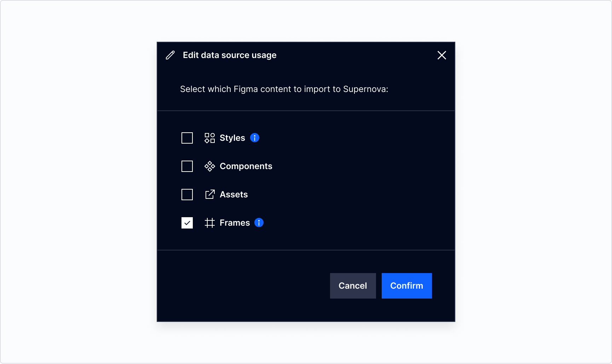This screenshot has height=364, width=612.
Task: Show the info tooltip beside Frames
Action: (259, 223)
